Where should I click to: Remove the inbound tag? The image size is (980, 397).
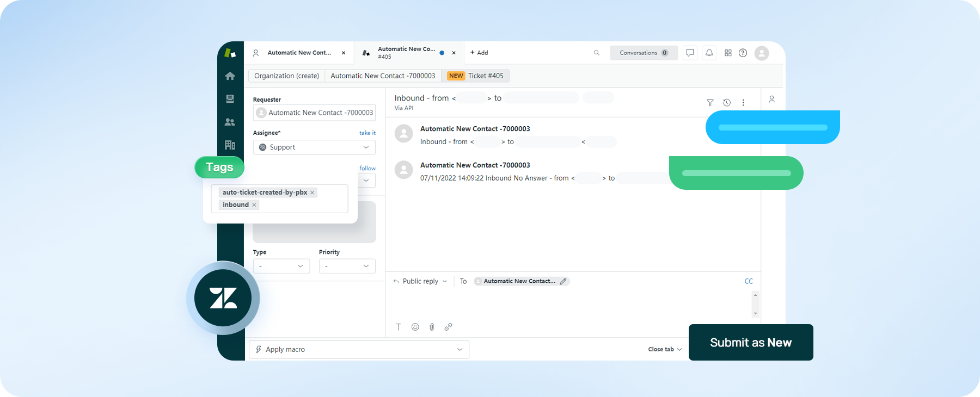click(x=254, y=205)
